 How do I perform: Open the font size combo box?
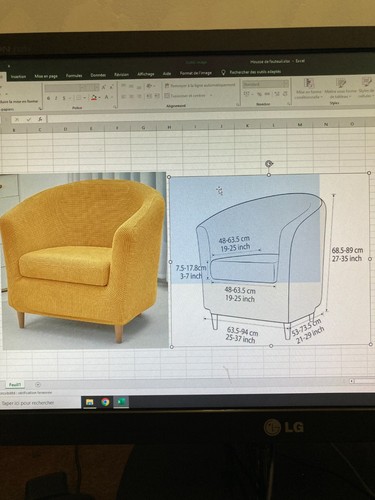92,87
